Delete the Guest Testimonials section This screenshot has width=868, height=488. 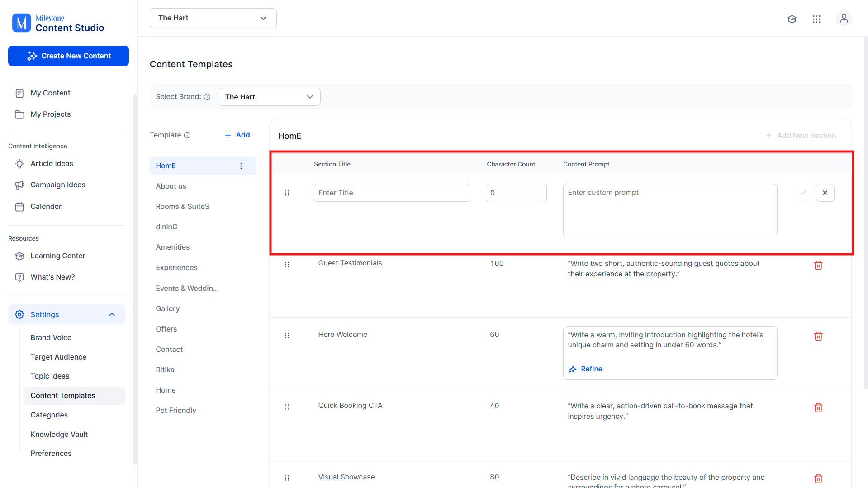(x=818, y=265)
